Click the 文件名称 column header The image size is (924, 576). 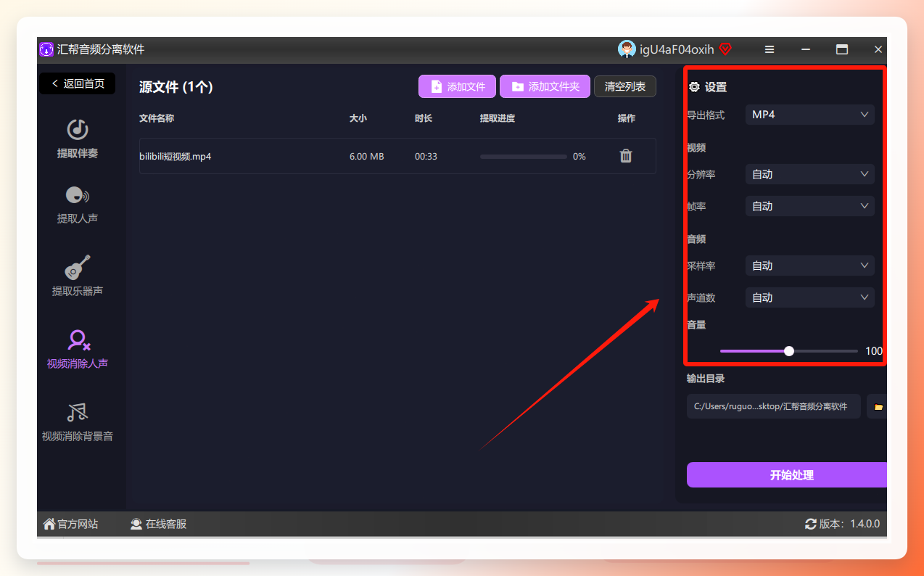(157, 118)
